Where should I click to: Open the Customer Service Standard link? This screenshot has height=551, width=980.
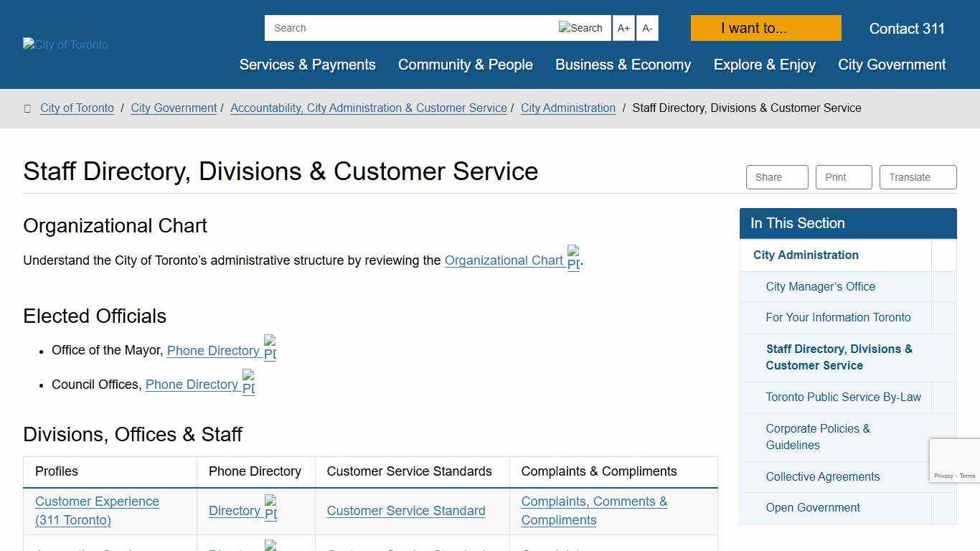tap(406, 511)
